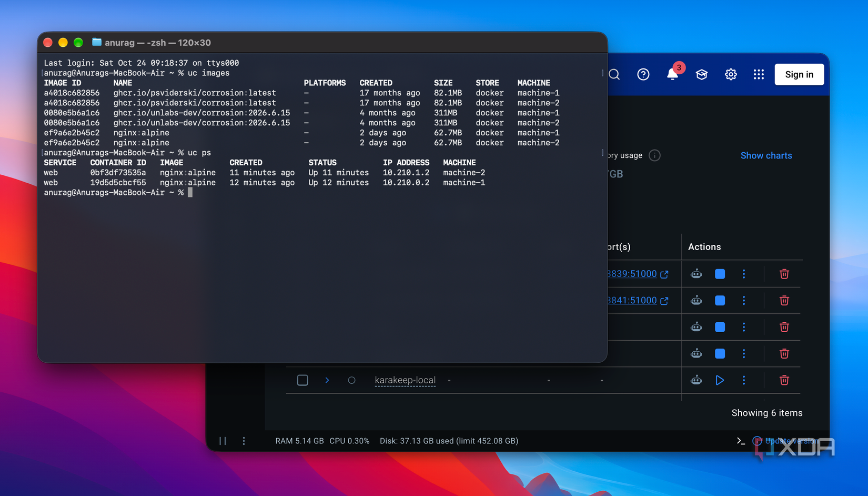
Task: Expand the karakeep-local row chevron
Action: point(327,380)
